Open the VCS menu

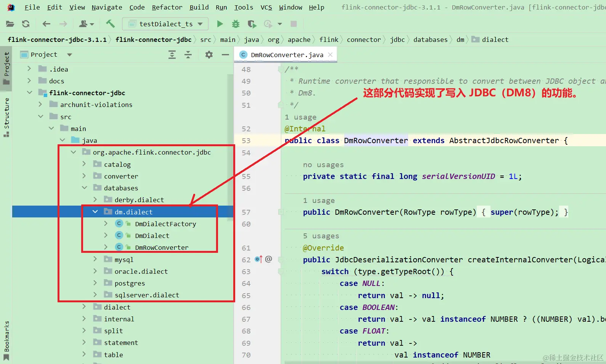[266, 7]
